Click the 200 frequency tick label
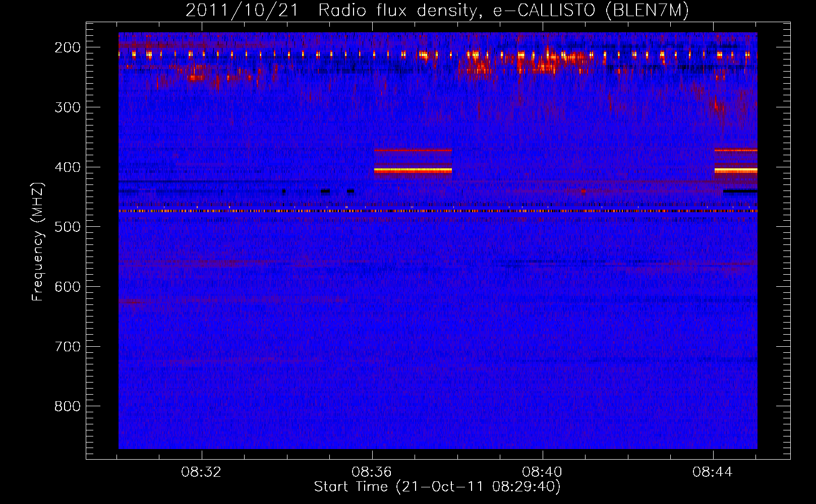Screen dimensions: 816x504 [68, 48]
